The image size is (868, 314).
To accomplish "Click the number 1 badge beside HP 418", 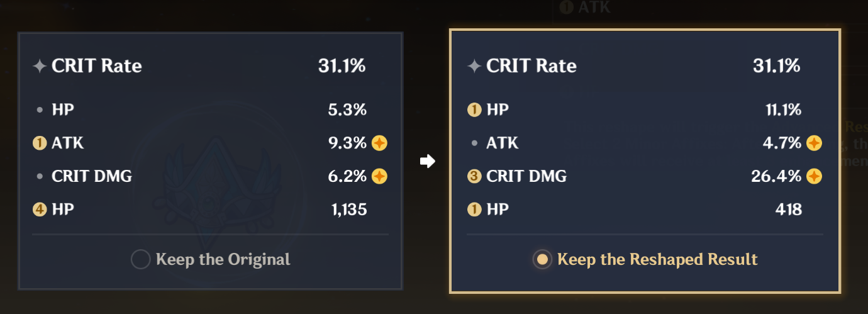I will (474, 210).
